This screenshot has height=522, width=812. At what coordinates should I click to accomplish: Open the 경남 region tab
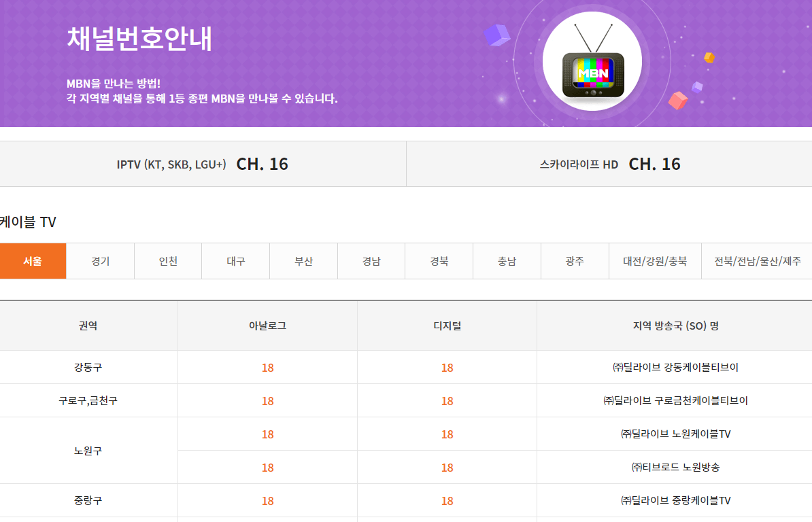371,260
